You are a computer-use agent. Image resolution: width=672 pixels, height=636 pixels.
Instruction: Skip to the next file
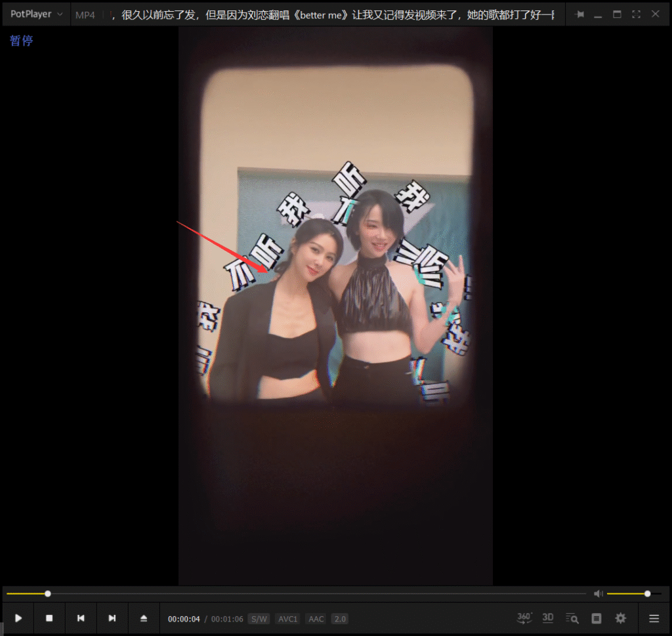(x=112, y=618)
